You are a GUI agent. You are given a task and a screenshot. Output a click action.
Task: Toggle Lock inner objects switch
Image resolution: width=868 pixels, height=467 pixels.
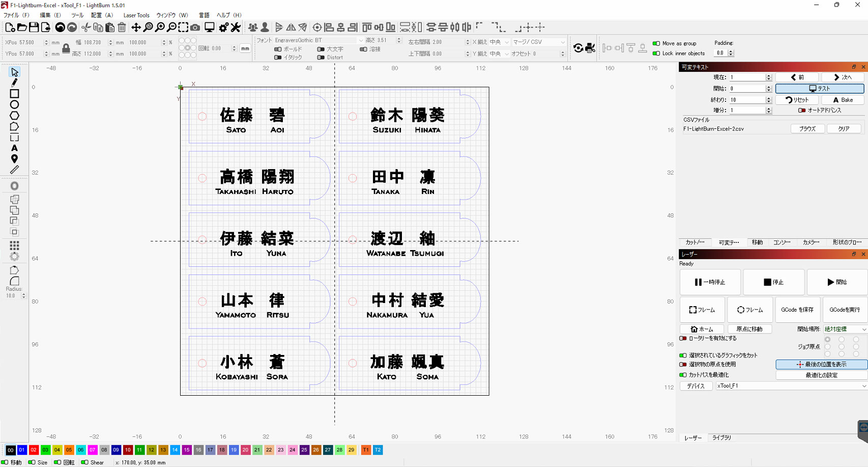click(656, 53)
